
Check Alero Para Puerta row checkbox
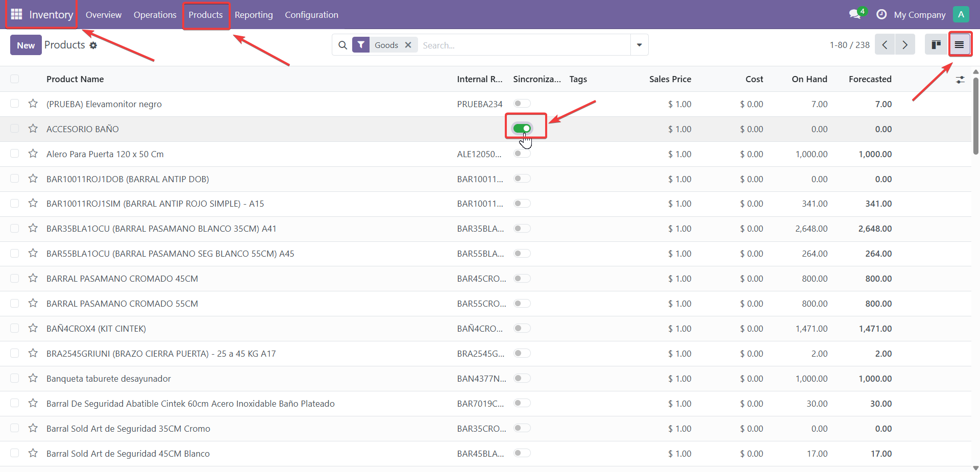[x=14, y=154]
